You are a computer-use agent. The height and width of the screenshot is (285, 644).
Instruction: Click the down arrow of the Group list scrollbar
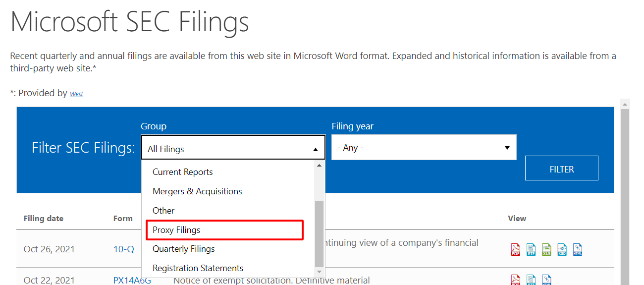[319, 272]
